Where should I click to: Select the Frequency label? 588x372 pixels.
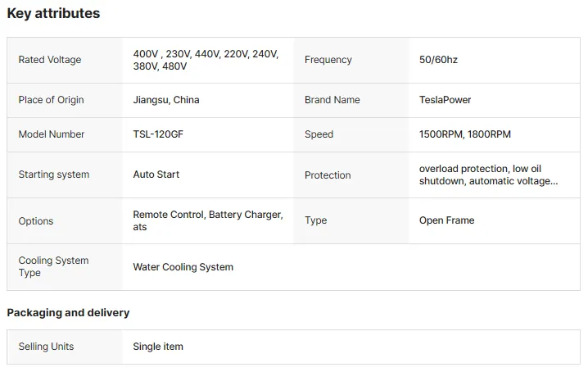point(328,60)
